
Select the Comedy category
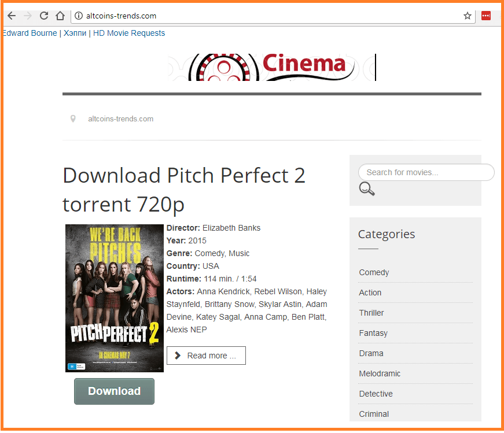(x=374, y=272)
